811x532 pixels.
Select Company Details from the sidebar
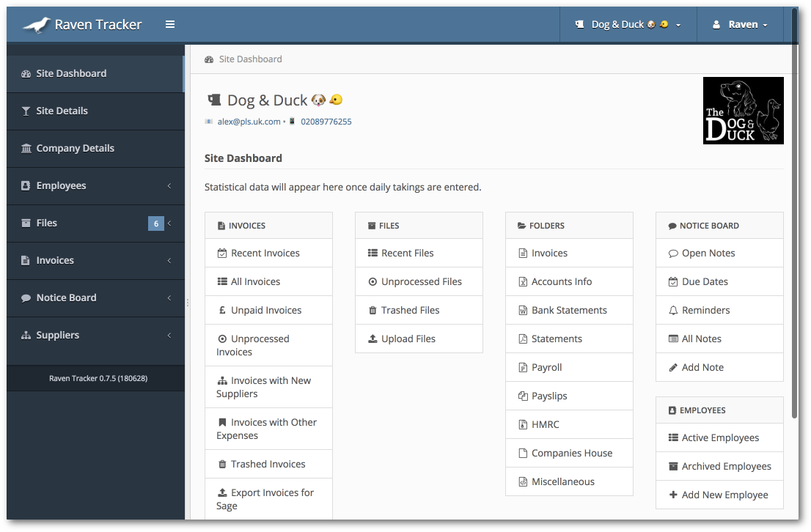pyautogui.click(x=76, y=148)
